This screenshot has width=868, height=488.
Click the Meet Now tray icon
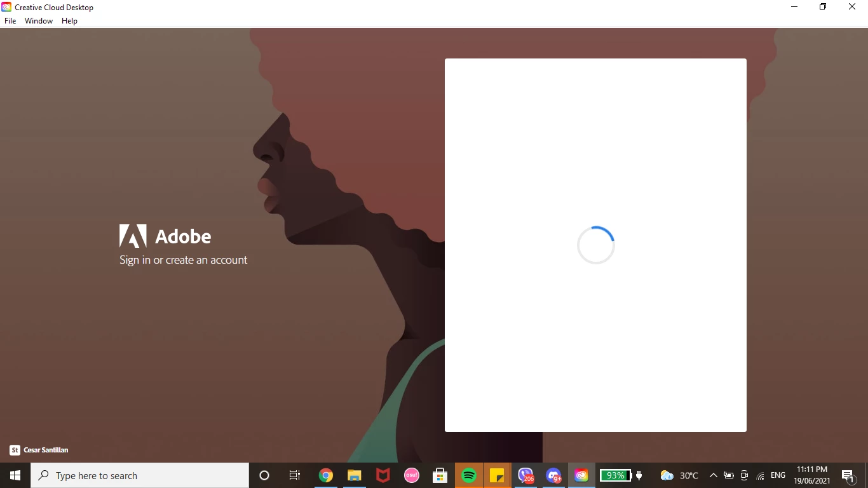744,475
